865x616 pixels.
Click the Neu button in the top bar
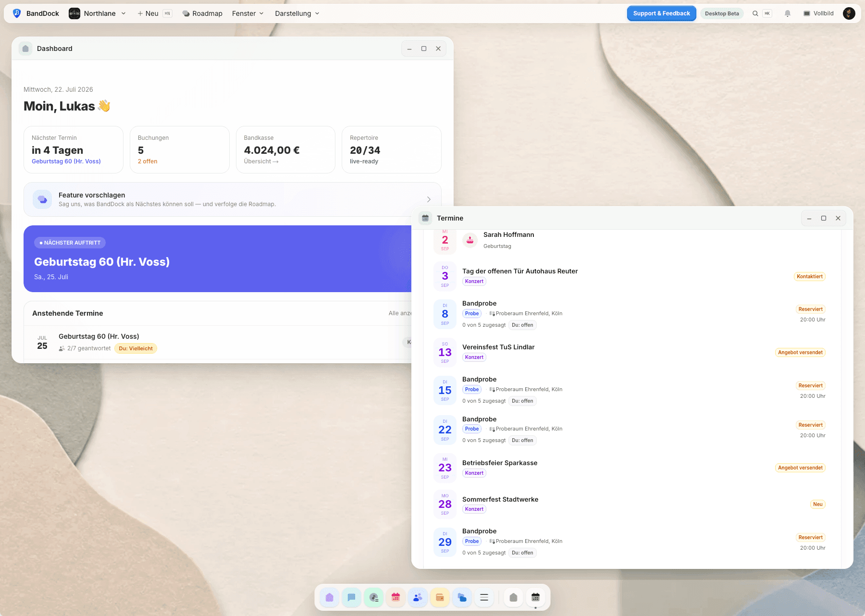pos(155,13)
